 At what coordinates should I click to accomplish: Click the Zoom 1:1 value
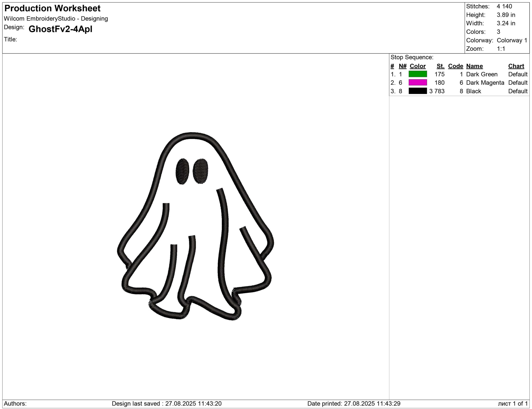pos(501,49)
